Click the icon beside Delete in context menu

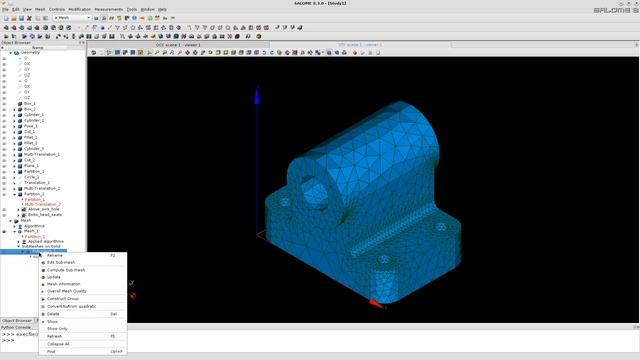pos(43,314)
